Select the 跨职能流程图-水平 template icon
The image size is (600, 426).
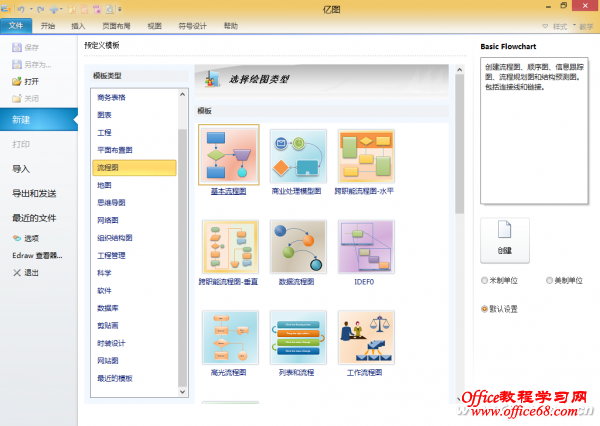(366, 157)
